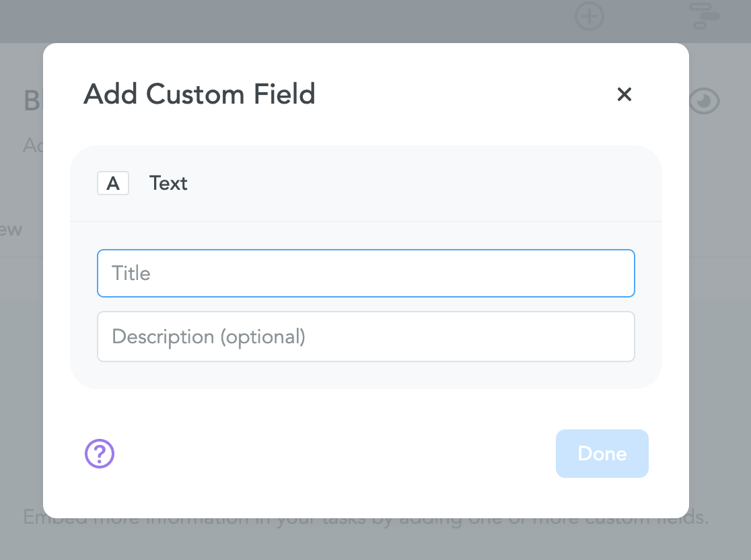751x560 pixels.
Task: Click the partially visible tab label on the left
Action: (x=9, y=230)
